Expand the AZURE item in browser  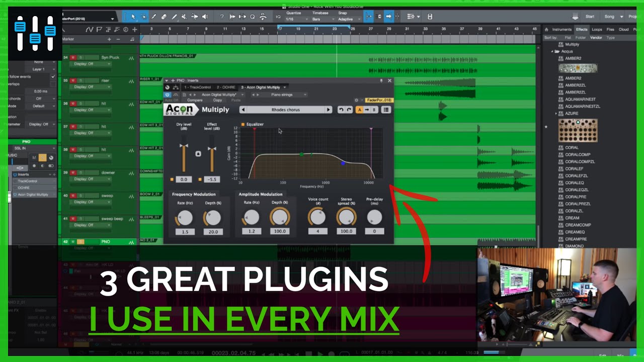(x=556, y=114)
